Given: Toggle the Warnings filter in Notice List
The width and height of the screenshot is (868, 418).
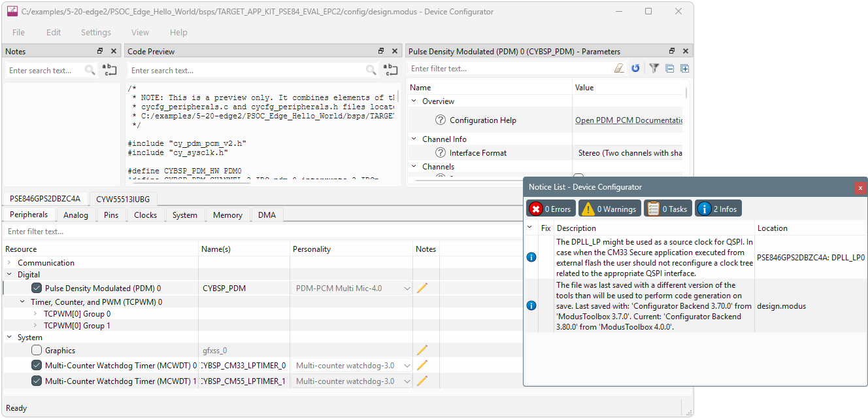Looking at the screenshot, I should 609,209.
